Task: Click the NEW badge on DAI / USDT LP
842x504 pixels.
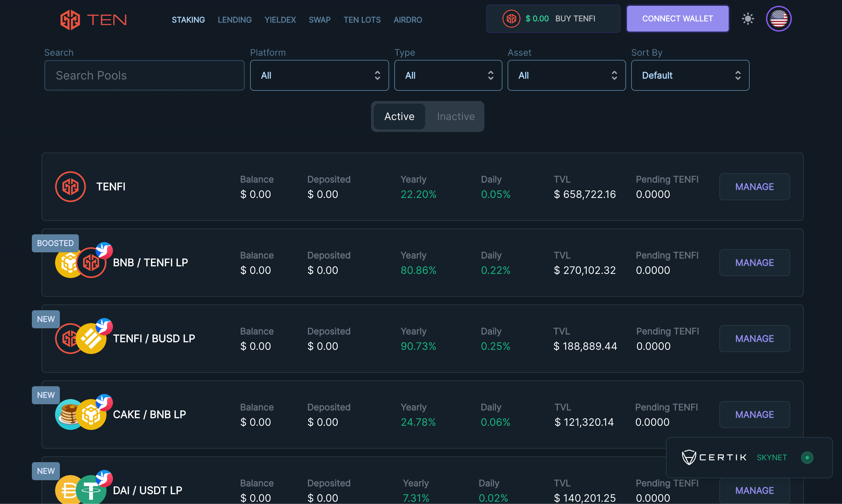Action: 46,471
